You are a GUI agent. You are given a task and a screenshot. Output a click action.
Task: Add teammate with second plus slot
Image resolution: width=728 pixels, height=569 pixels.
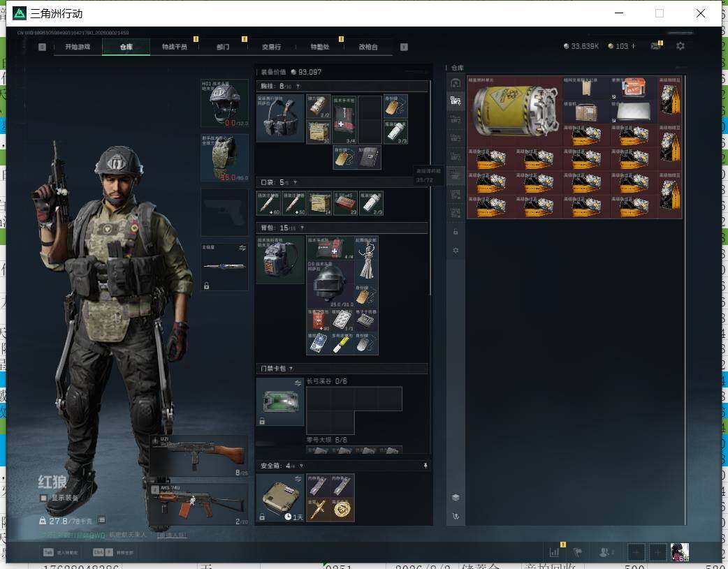pos(657,552)
